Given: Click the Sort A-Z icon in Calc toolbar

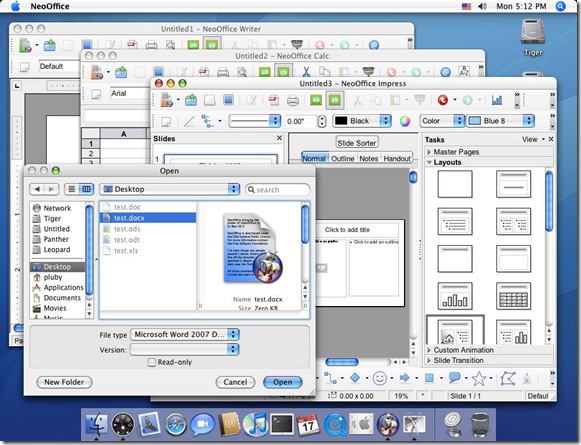Looking at the screenshot, I should (x=464, y=71).
